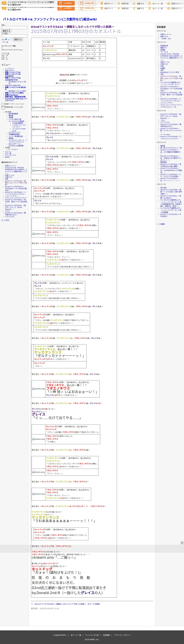Screen dimensions: 184x644
Task: Open プラズマメロンソーダ in the update history
Action: (x=168, y=107)
